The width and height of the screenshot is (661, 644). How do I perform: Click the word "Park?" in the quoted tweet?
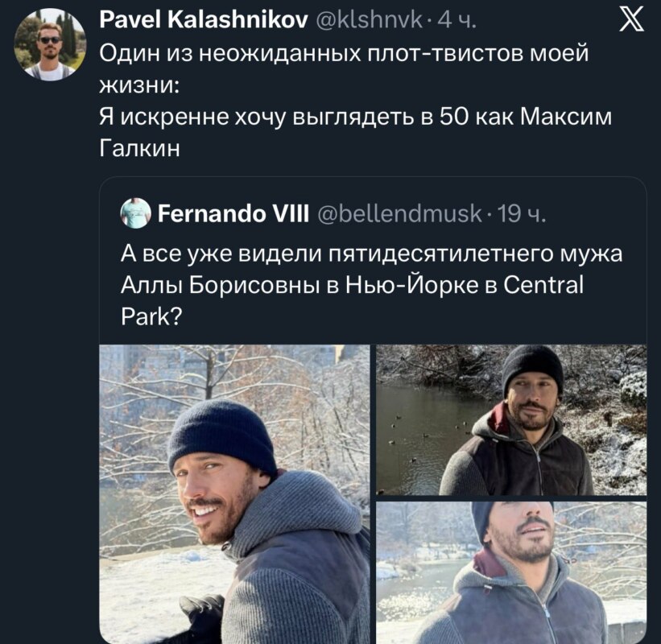tap(151, 316)
